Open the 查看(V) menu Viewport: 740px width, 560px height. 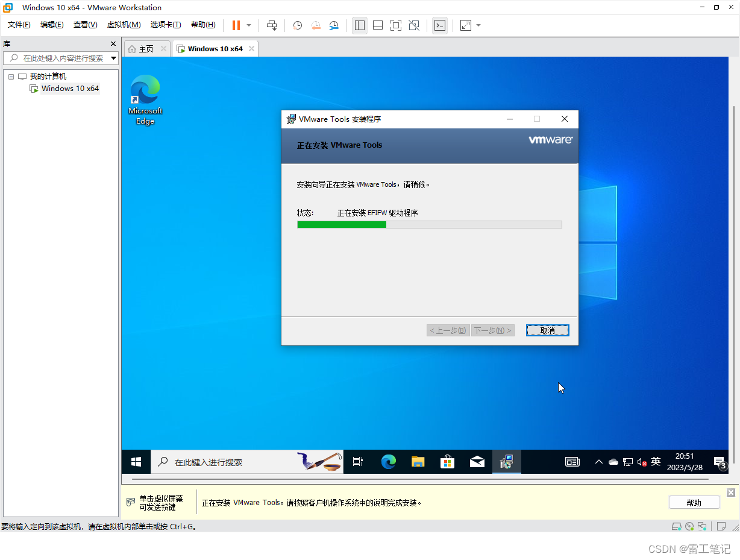pyautogui.click(x=85, y=25)
